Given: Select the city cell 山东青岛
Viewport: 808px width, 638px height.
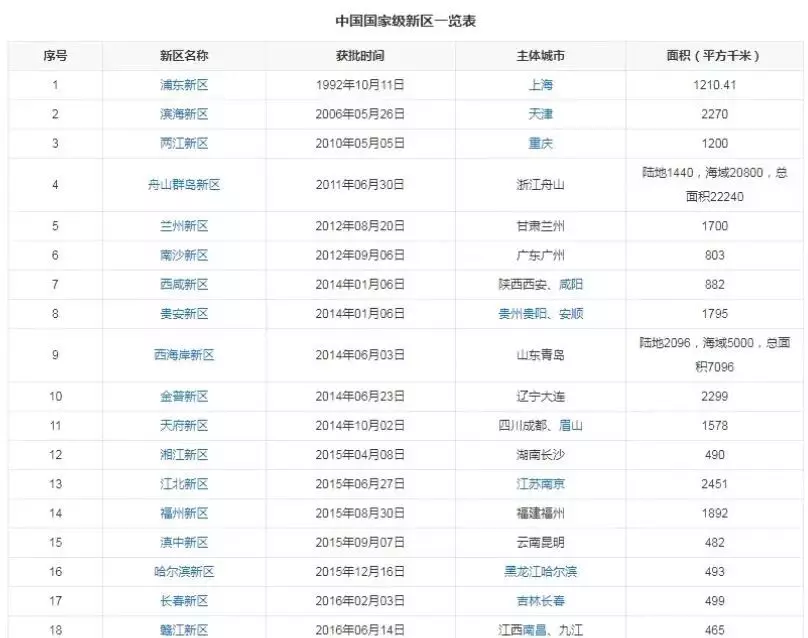Looking at the screenshot, I should 541,355.
